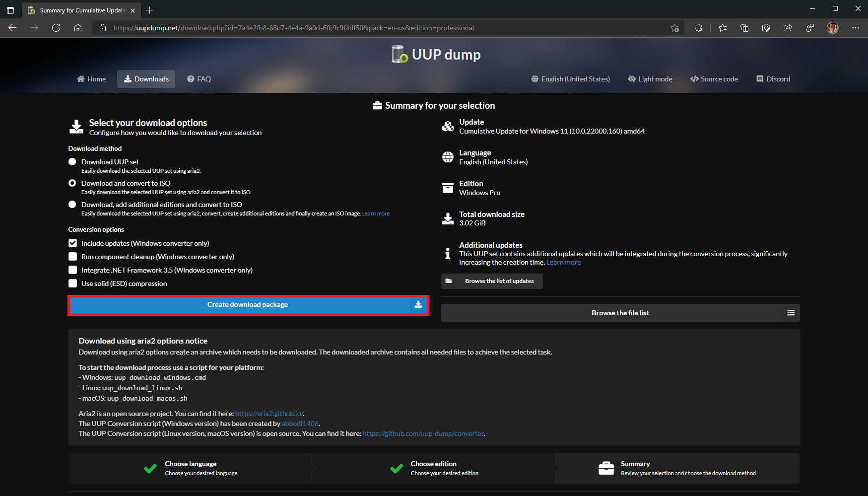868x496 pixels.
Task: Click the briefcase icon in Summary heading
Action: coord(377,106)
